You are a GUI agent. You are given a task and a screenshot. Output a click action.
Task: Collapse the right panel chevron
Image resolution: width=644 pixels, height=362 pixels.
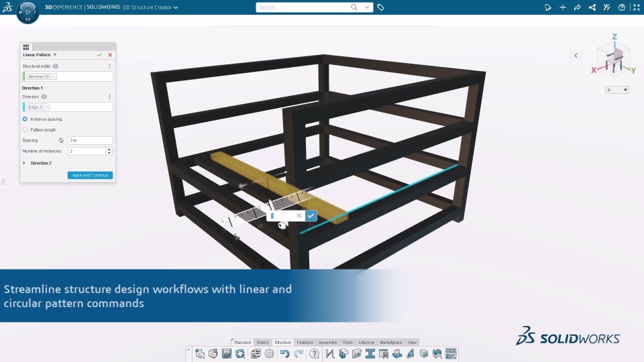point(576,56)
